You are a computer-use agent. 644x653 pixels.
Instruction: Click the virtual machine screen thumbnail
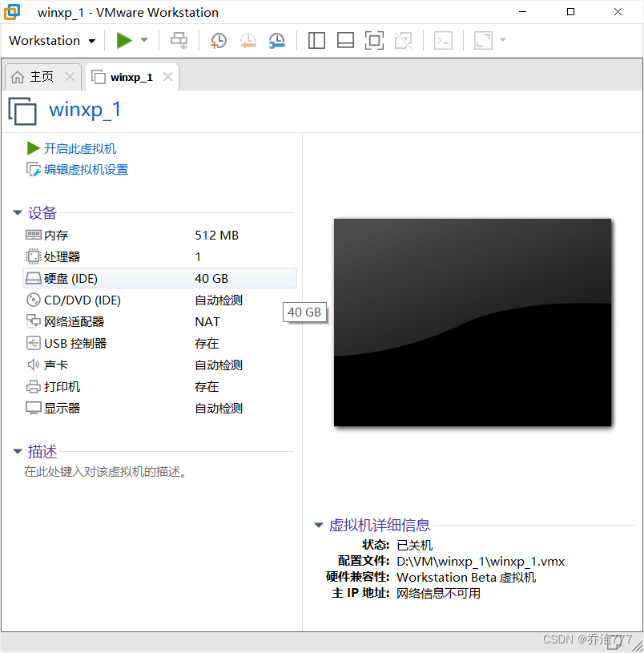[x=473, y=322]
